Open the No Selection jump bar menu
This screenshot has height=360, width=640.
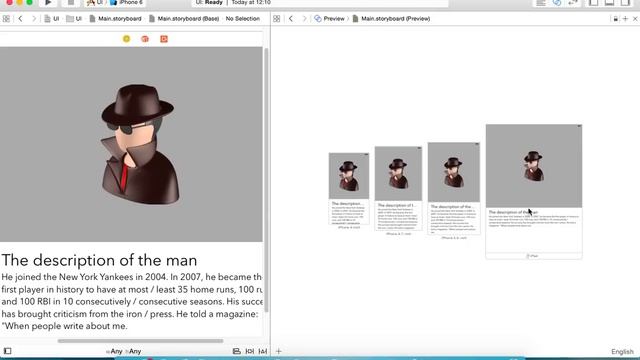[x=242, y=19]
